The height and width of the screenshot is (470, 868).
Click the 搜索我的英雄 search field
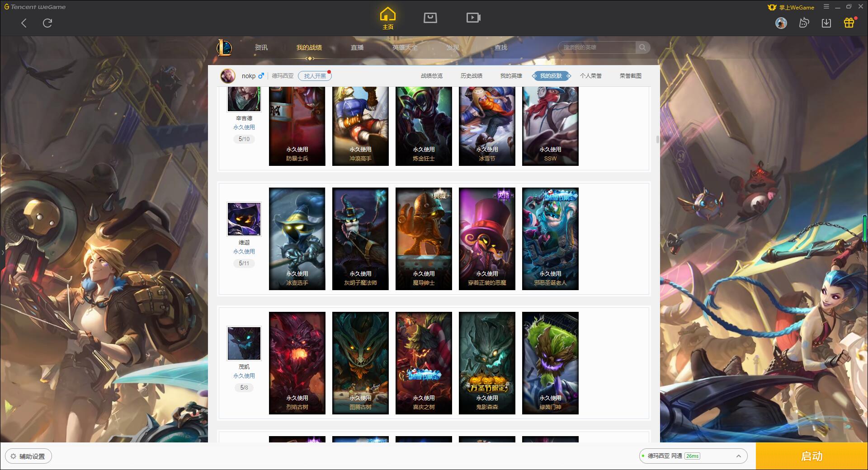tap(597, 47)
